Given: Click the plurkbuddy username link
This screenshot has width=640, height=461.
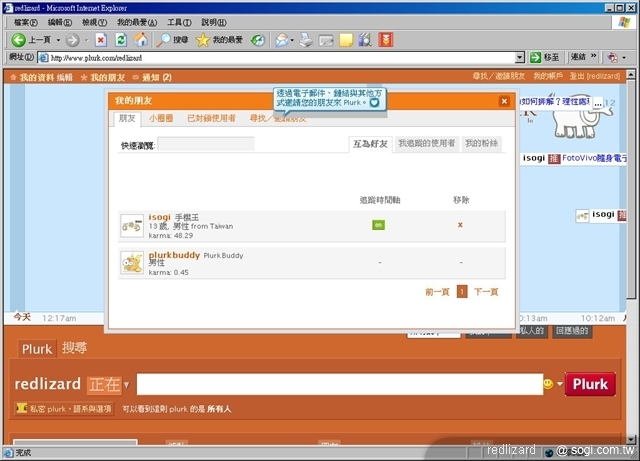Looking at the screenshot, I should coord(174,255).
